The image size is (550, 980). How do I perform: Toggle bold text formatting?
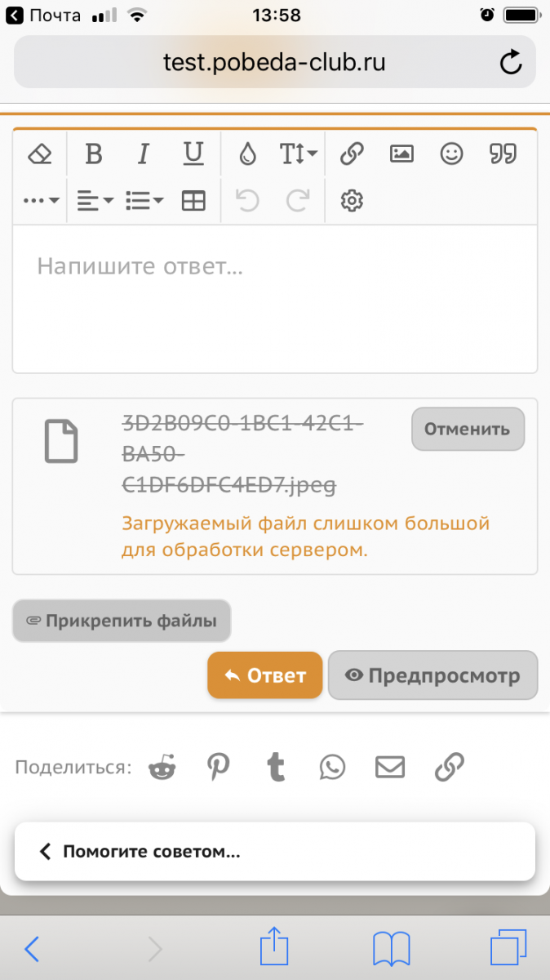tap(94, 154)
